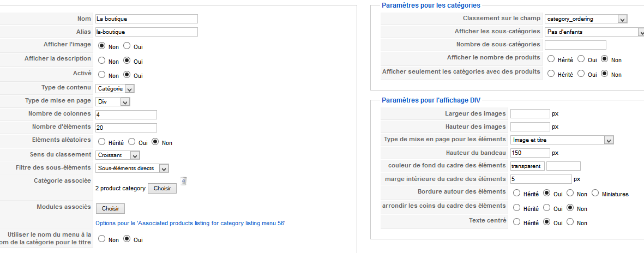644x253 pixels.
Task: Open the Filtre des sous-éléments dropdown
Action: [132, 168]
